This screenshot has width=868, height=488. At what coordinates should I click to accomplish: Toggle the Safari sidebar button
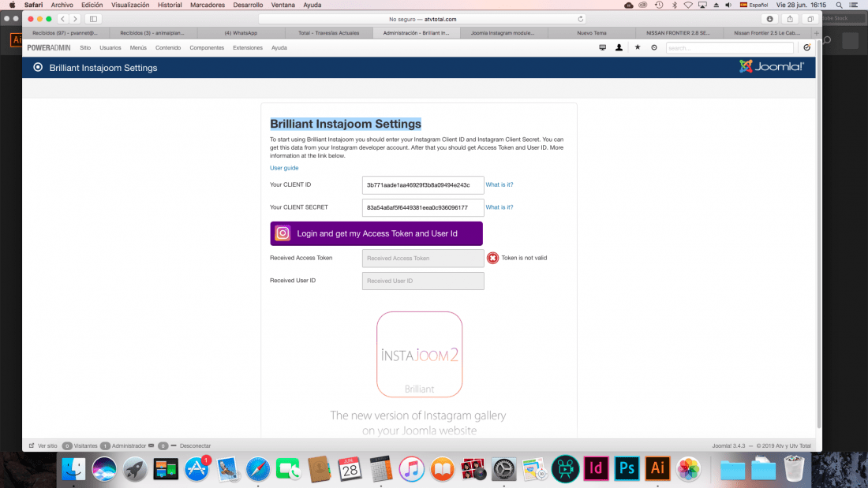point(94,19)
